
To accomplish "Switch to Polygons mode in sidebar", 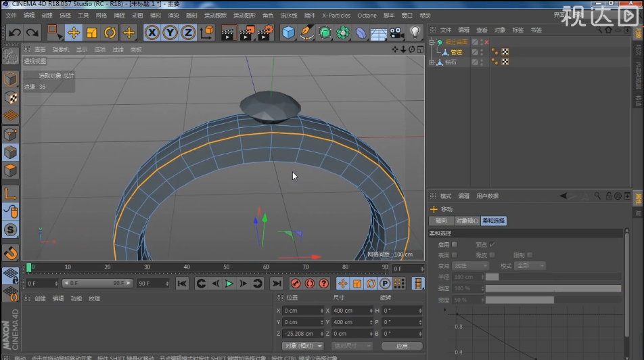I will click(x=10, y=170).
